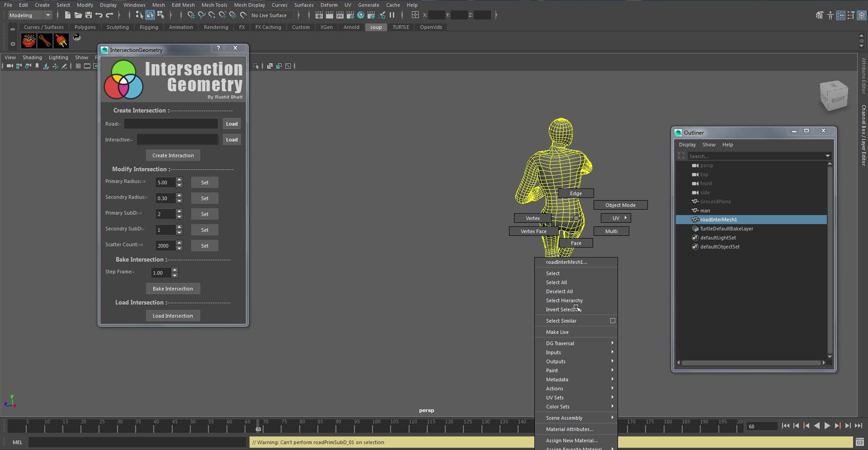
Task: Open the Modeling menu set dropdown
Action: 29,15
